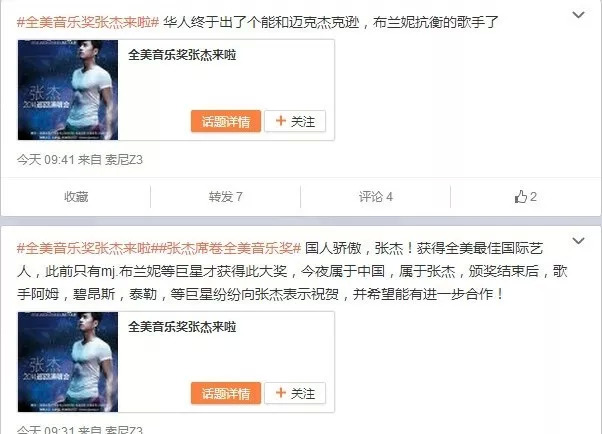602x434 pixels.
Task: Click the plus icon on first 关注 button
Action: click(281, 121)
